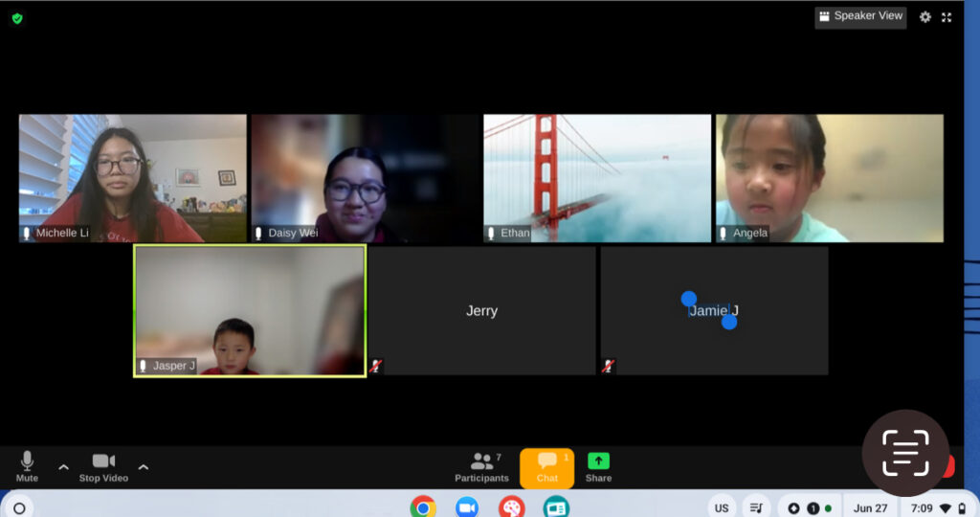Open the teal news-style shelf app
980x517 pixels.
[x=556, y=507]
